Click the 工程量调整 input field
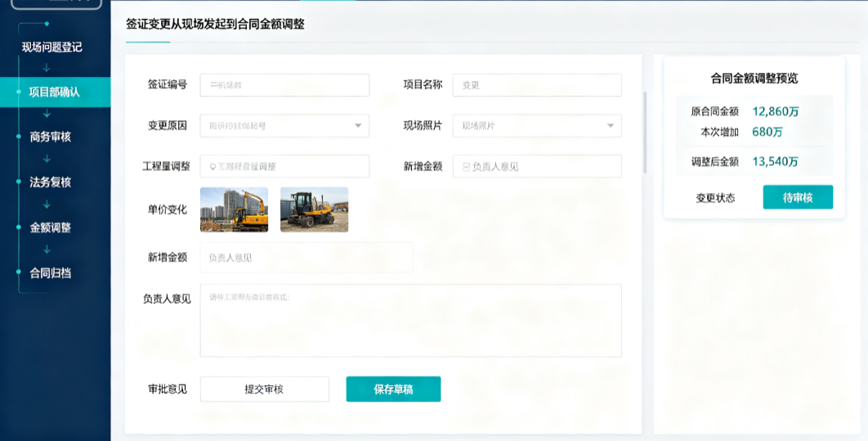Screen dimensions: 868x441 [x=284, y=166]
